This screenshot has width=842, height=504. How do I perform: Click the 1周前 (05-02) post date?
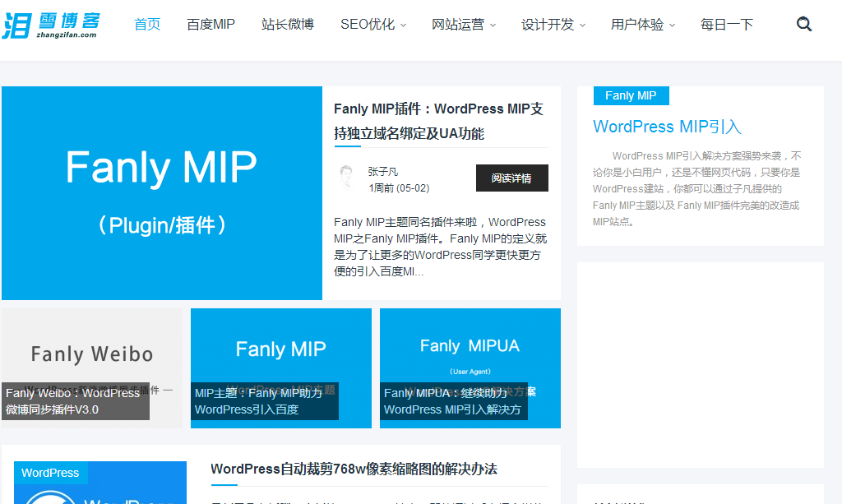pyautogui.click(x=399, y=188)
